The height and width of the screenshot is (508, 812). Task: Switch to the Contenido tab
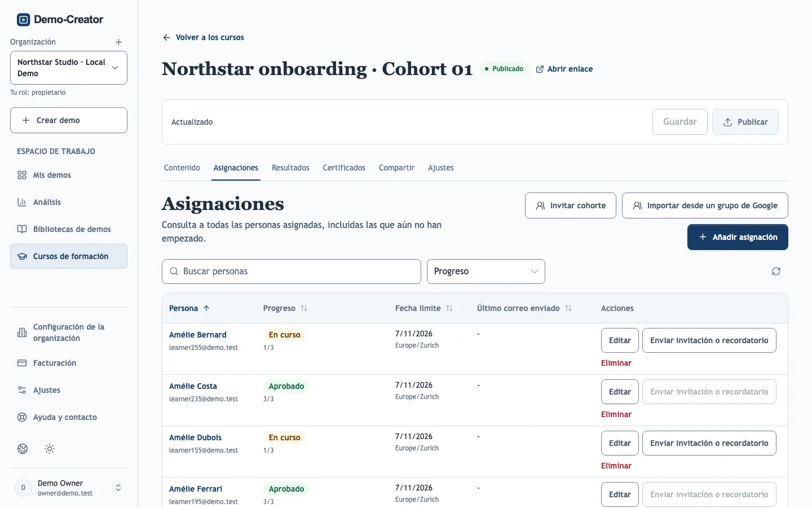point(182,168)
